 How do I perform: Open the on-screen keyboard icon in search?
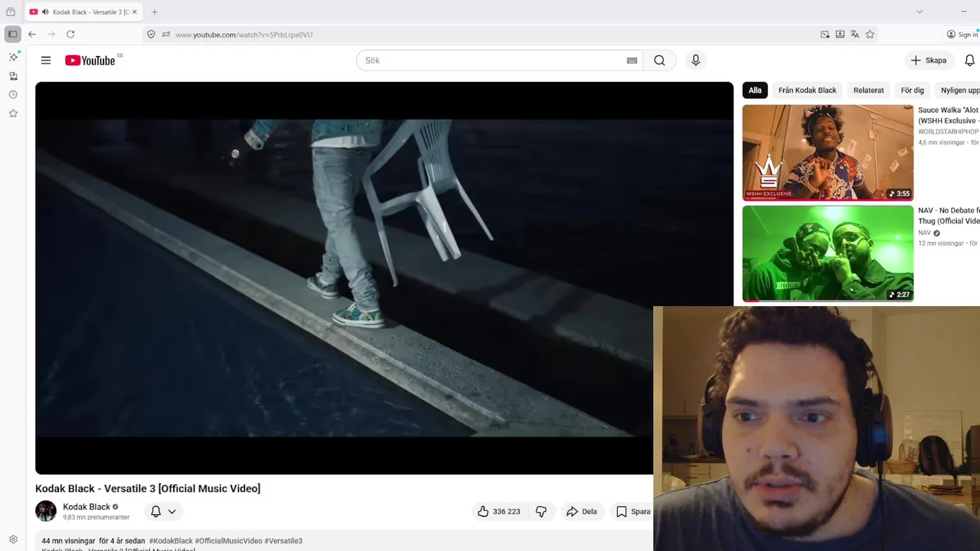[632, 60]
